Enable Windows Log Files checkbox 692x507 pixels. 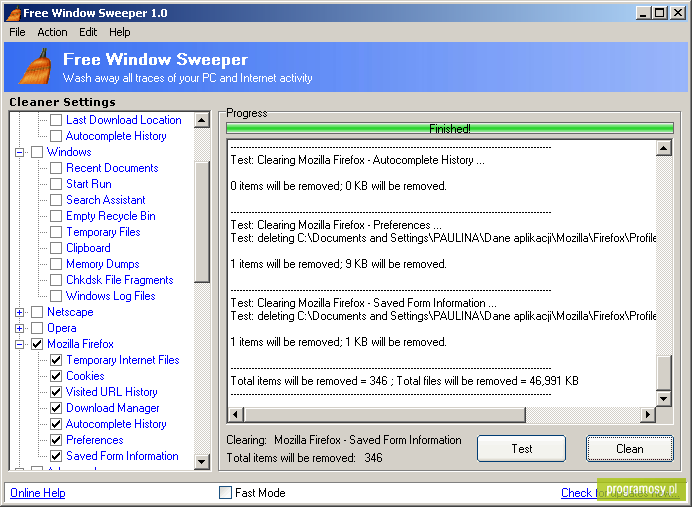pos(56,296)
